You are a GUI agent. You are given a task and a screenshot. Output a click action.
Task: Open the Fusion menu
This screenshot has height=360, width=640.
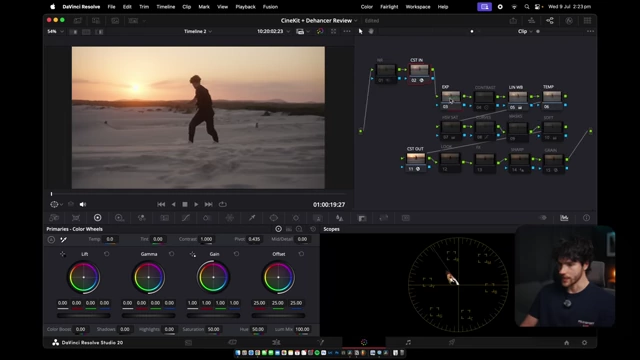pyautogui.click(x=270, y=7)
